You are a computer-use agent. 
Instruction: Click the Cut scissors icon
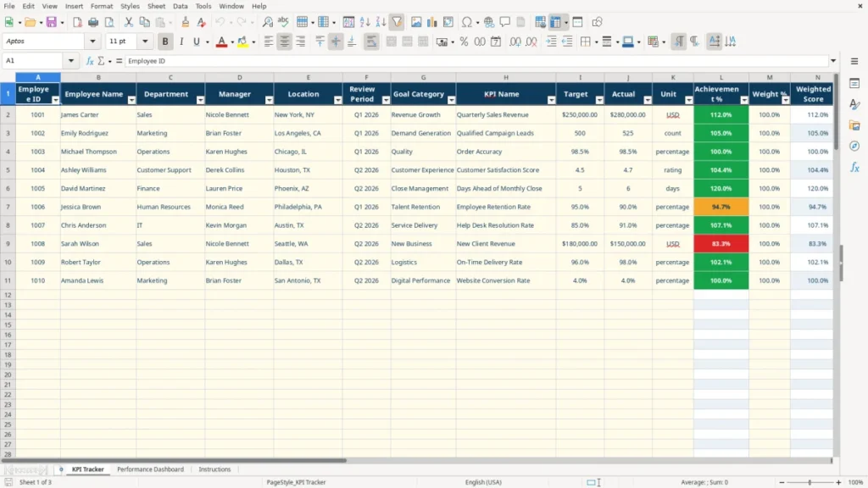(x=129, y=22)
